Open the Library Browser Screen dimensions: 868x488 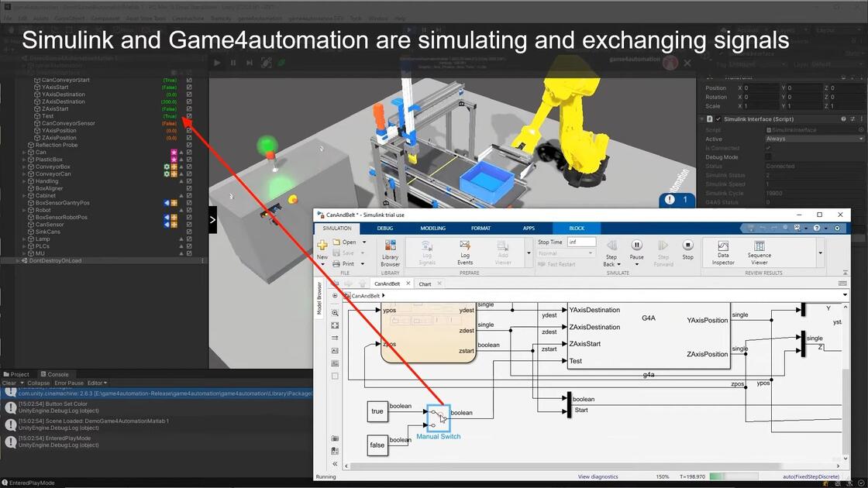click(391, 253)
